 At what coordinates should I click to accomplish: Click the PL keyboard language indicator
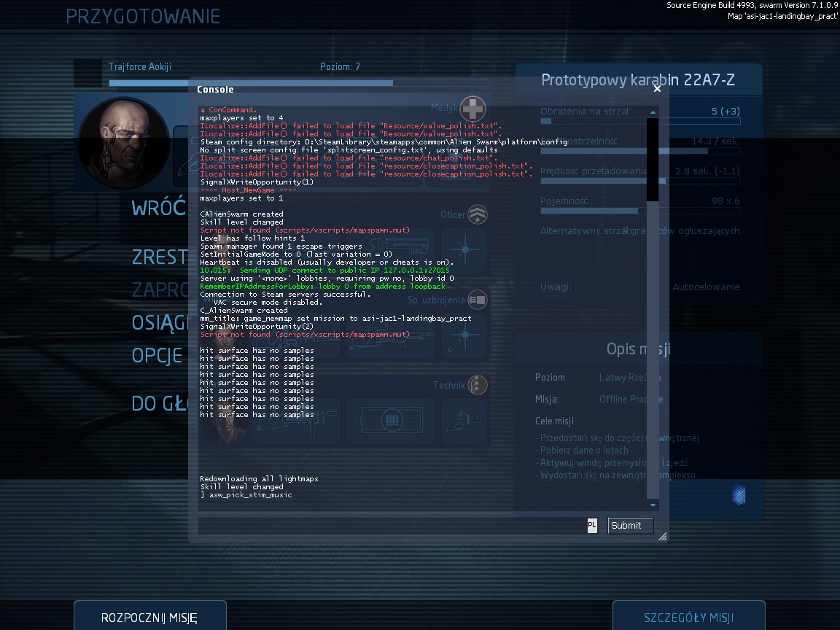tap(592, 526)
